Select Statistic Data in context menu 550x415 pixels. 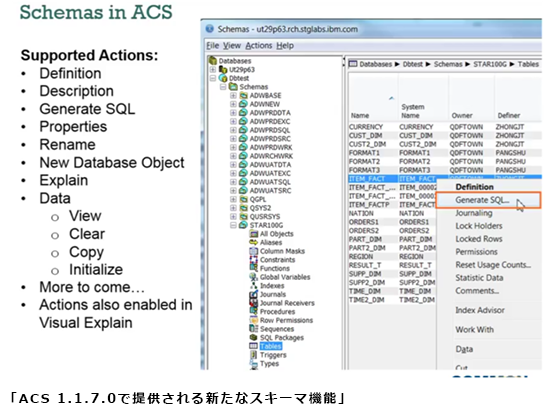(x=479, y=278)
